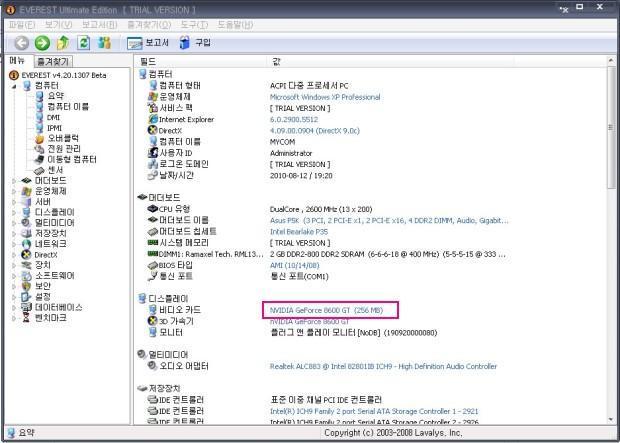This screenshot has width=620, height=443.
Task: Open the 도구(T) menu
Action: pos(194,25)
